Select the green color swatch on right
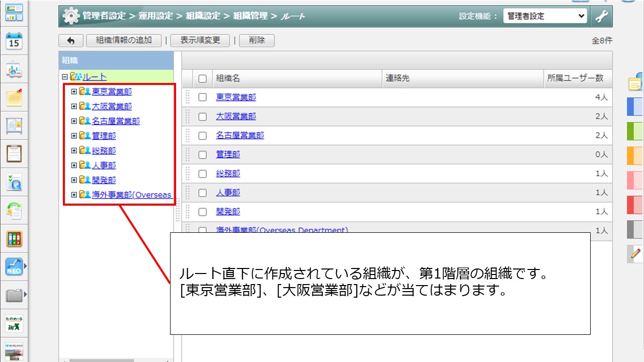The width and height of the screenshot is (644, 362). coord(634,131)
